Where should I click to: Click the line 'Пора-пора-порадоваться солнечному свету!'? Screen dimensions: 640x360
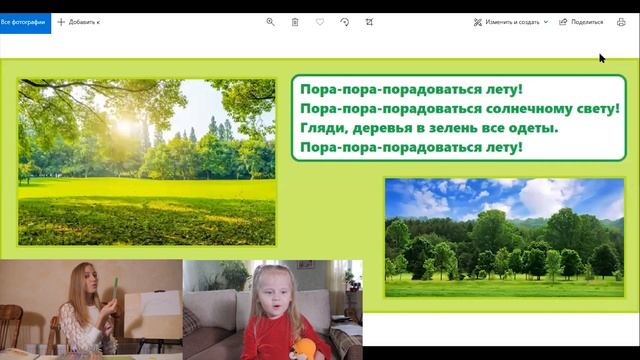coord(460,109)
